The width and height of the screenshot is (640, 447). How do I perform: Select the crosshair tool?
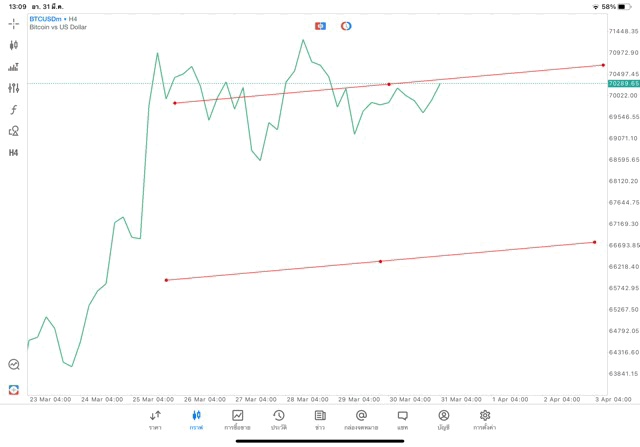coord(14,23)
